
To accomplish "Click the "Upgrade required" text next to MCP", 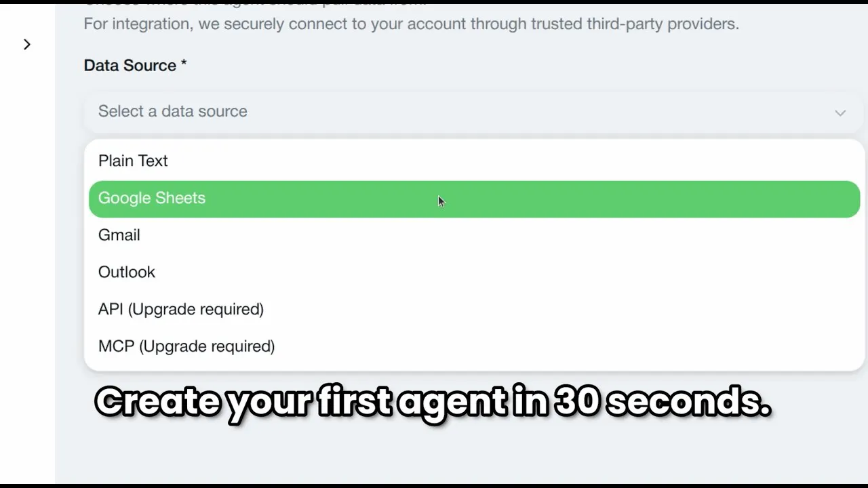I will [207, 346].
